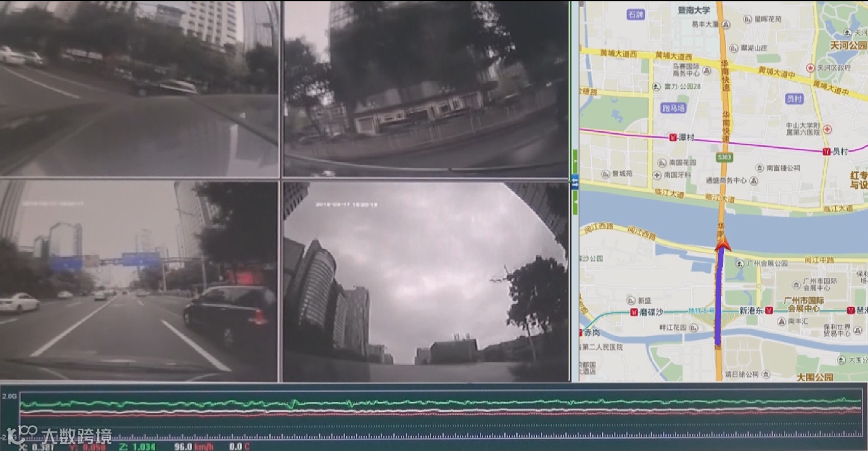
Task: Click the 广州市国际会展中心 label
Action: pyautogui.click(x=804, y=304)
